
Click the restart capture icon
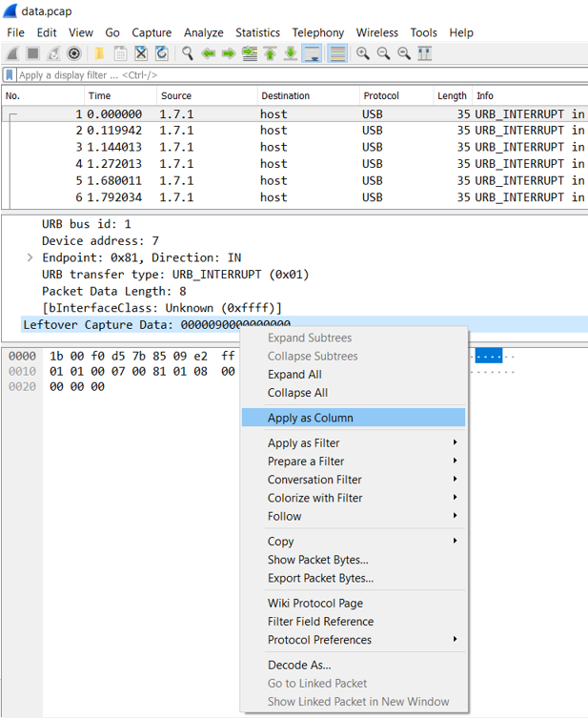pyautogui.click(x=53, y=53)
